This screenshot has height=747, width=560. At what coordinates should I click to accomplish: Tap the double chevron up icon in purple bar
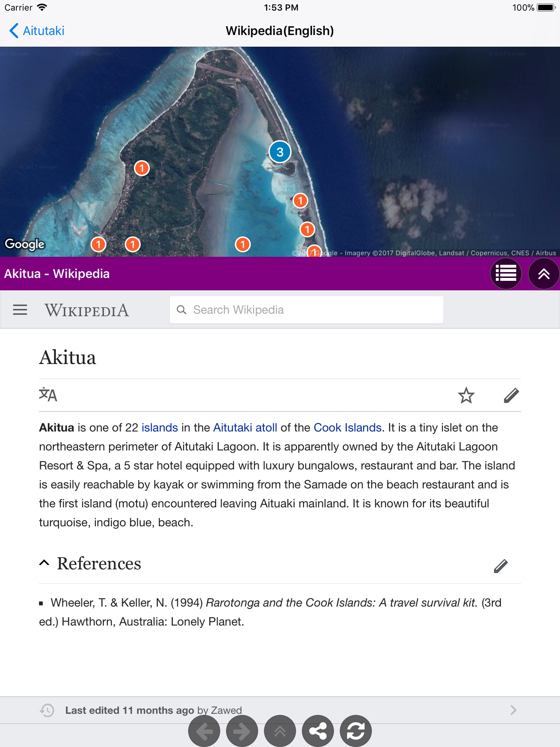[x=544, y=274]
